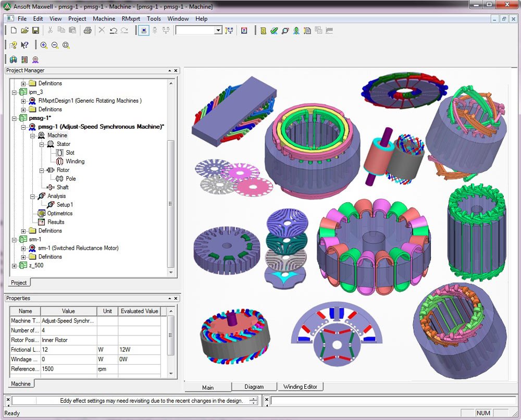Expand the srm-1 Switched Reluctance Motor node
Image resolution: width=521 pixels, height=420 pixels.
click(23, 249)
